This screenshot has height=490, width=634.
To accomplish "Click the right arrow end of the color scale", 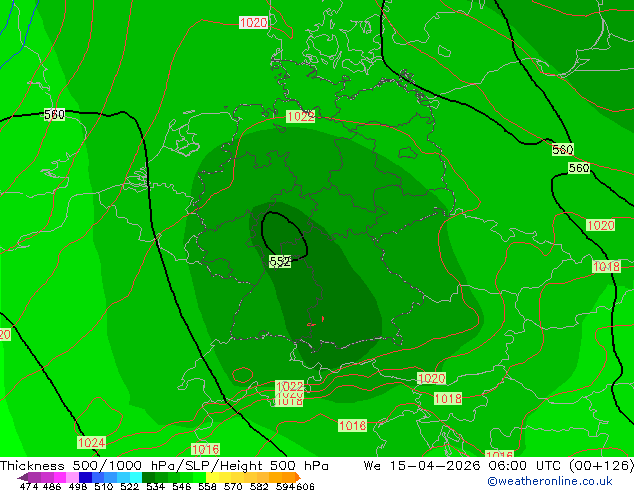I will pyautogui.click(x=298, y=477).
